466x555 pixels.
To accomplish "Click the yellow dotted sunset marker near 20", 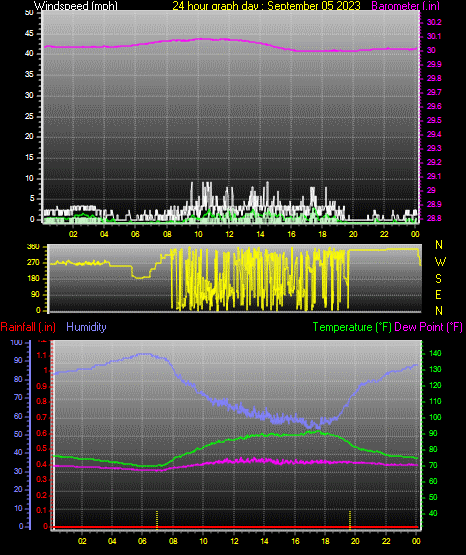I will [x=350, y=519].
